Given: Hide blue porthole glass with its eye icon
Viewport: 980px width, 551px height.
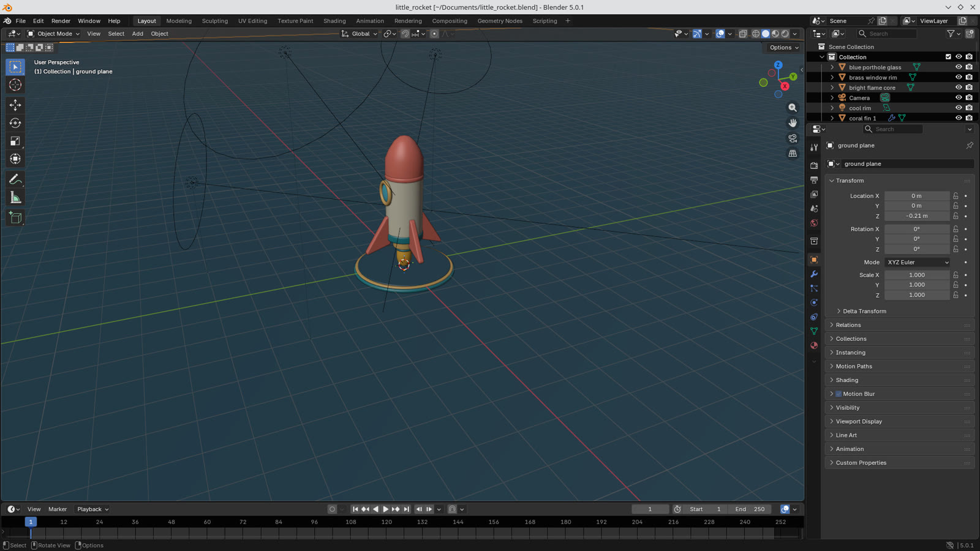Looking at the screenshot, I should [959, 67].
